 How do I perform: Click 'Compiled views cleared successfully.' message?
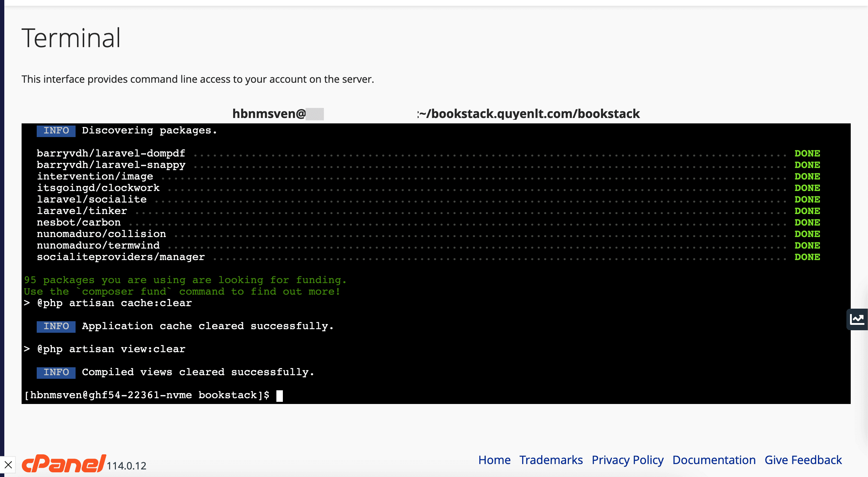click(x=198, y=372)
